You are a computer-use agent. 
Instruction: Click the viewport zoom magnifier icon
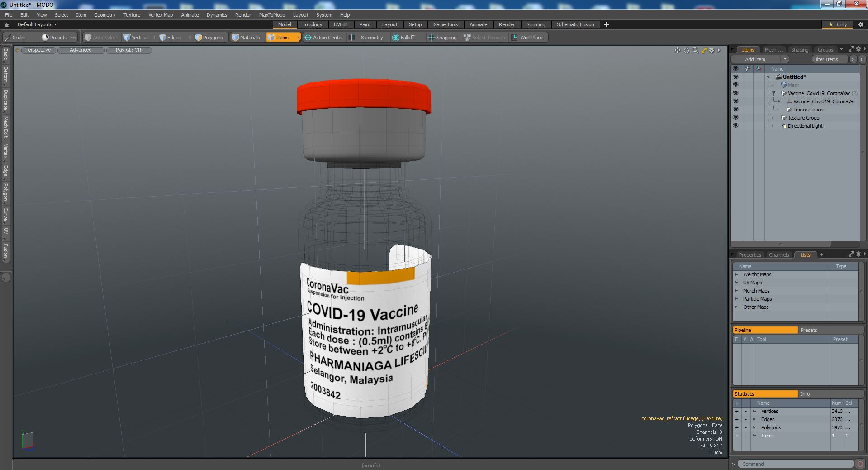click(695, 50)
